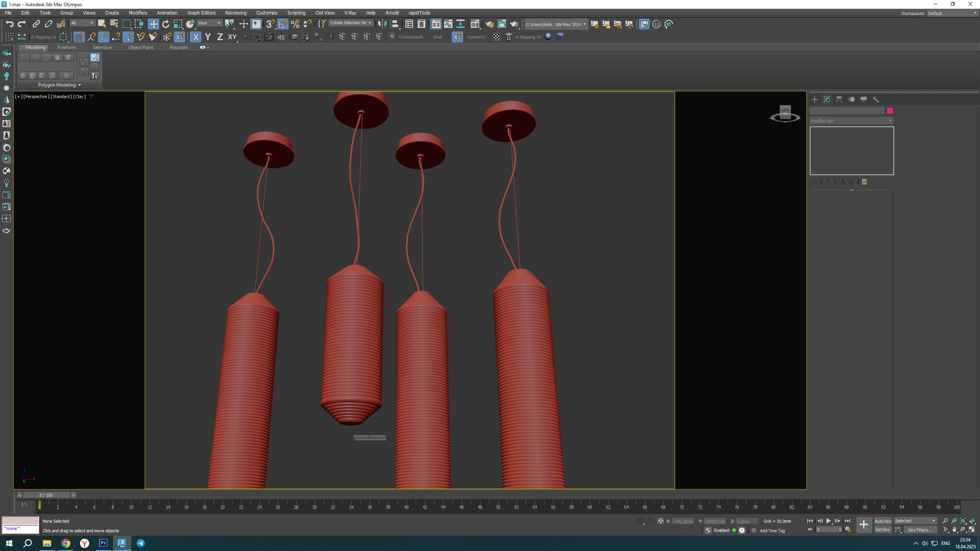
Task: Click the TurboSmooth shortcut button
Action: click(410, 37)
